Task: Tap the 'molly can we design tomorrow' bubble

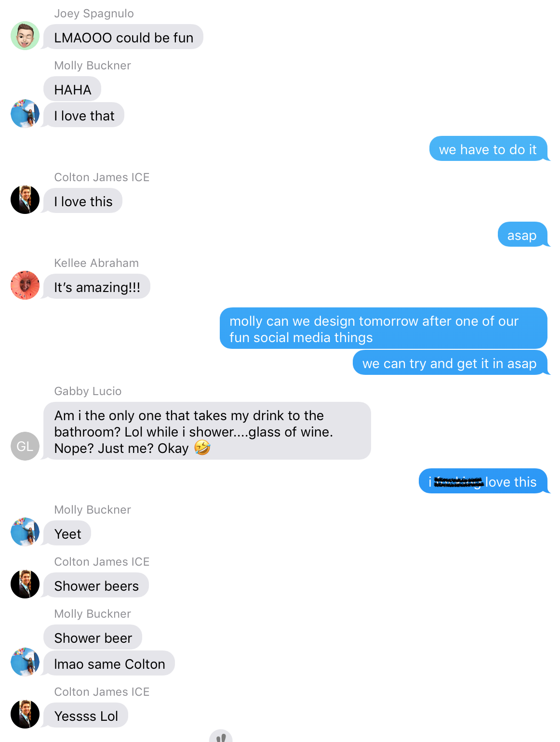Action: coord(384,328)
